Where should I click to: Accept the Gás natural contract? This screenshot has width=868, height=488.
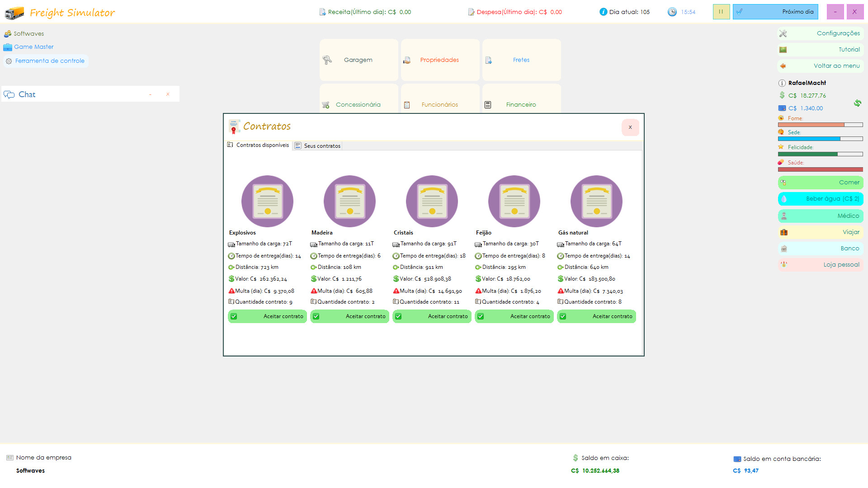pos(596,316)
